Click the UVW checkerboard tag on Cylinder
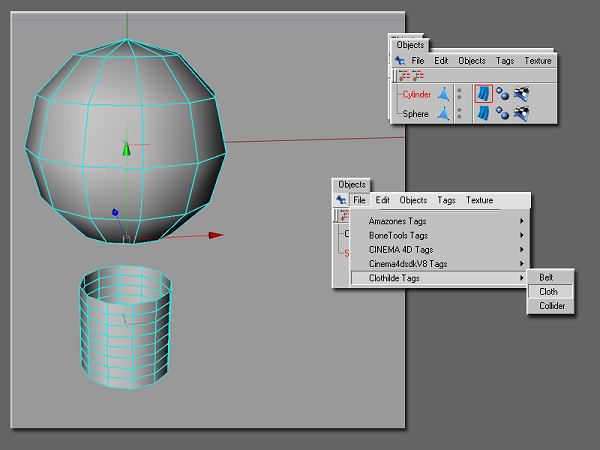 coord(521,94)
